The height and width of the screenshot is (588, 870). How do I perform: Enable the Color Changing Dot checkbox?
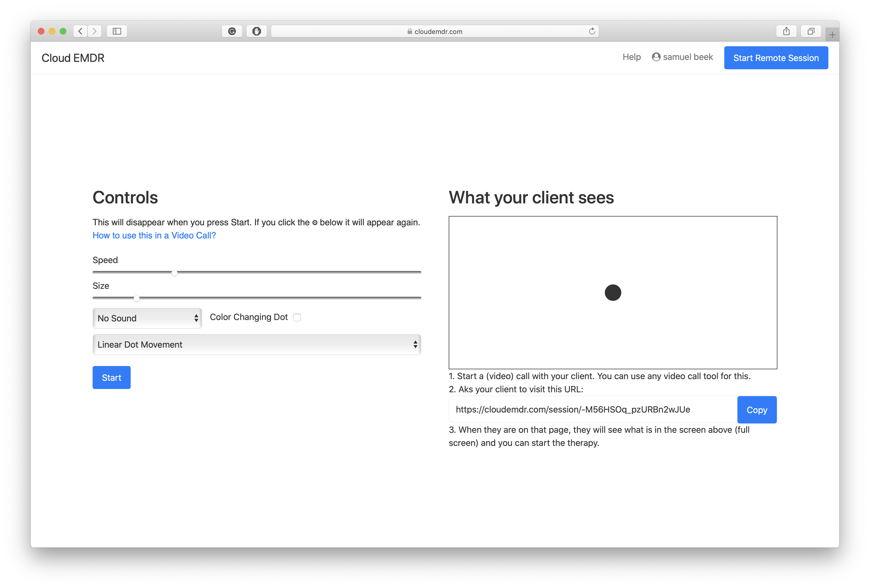point(297,317)
